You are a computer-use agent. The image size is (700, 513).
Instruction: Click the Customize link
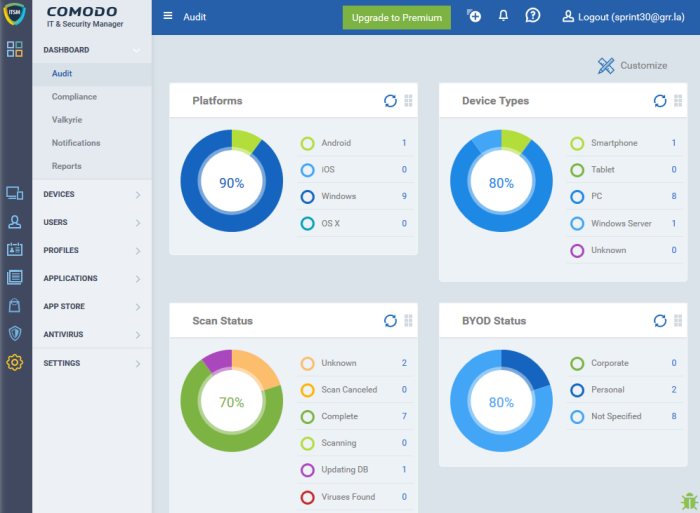tap(643, 66)
